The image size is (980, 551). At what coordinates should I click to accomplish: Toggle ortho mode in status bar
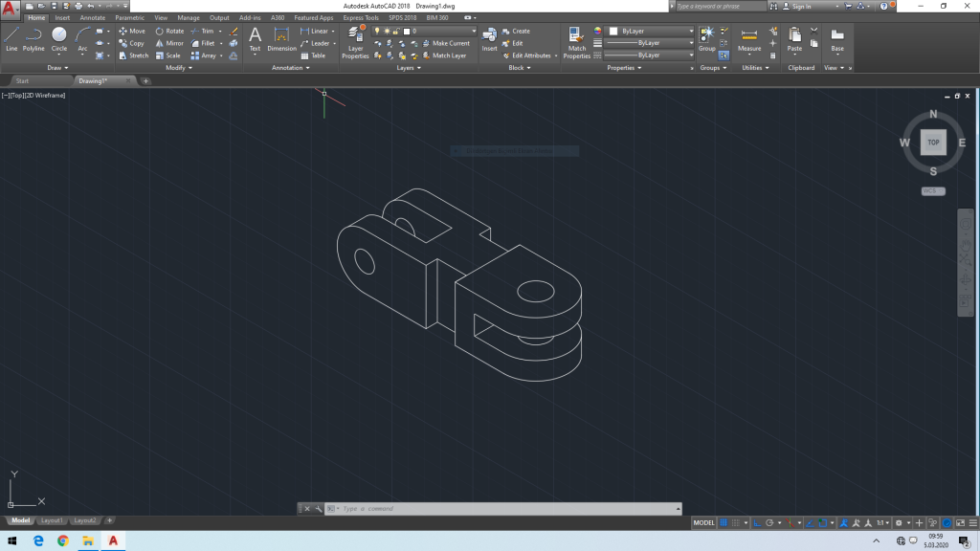coord(757,523)
